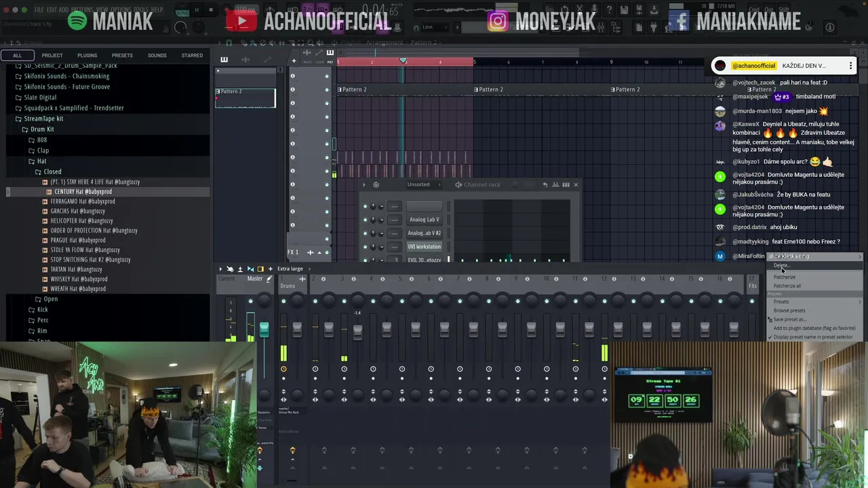Click the blue bowtie icon in mixer toolbar
Viewport: 868px width, 488px height.
click(250, 269)
